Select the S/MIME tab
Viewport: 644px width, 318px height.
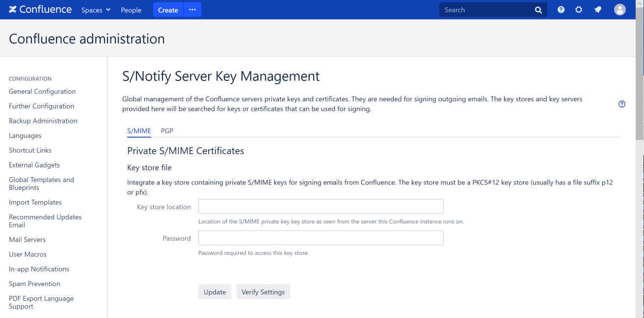point(139,131)
